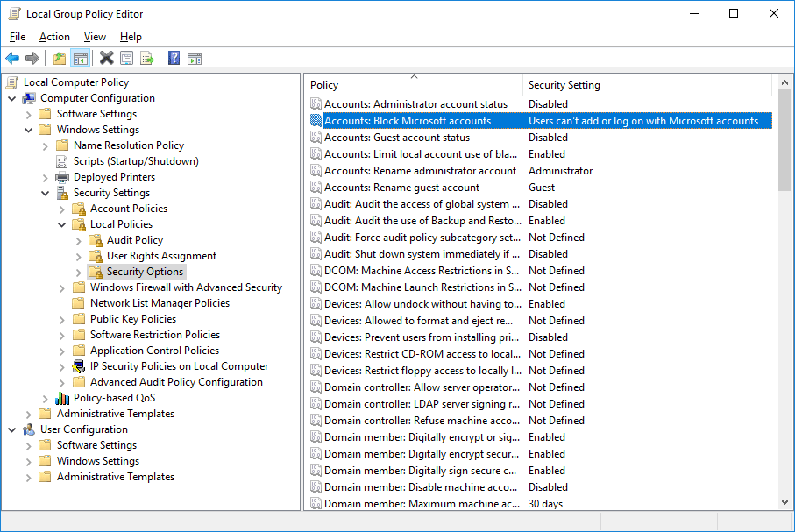Image resolution: width=795 pixels, height=532 pixels.
Task: Expand the Public Key Policies node
Action: pyautogui.click(x=62, y=320)
